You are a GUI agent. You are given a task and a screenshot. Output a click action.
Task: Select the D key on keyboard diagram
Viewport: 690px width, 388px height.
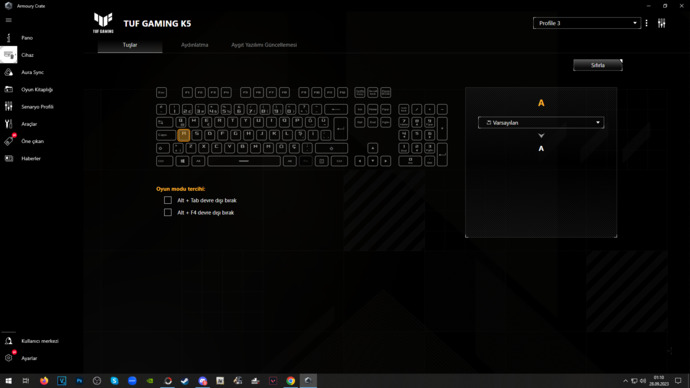click(209, 135)
